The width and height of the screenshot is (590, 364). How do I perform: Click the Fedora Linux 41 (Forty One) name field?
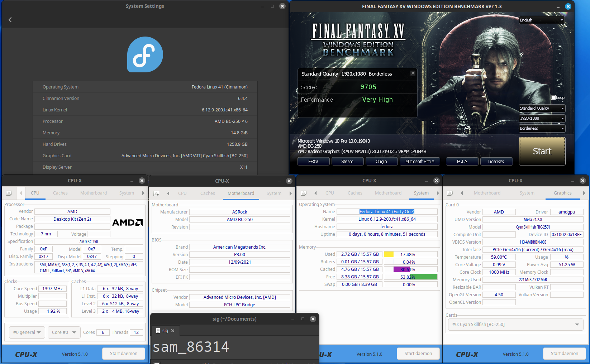pos(387,212)
